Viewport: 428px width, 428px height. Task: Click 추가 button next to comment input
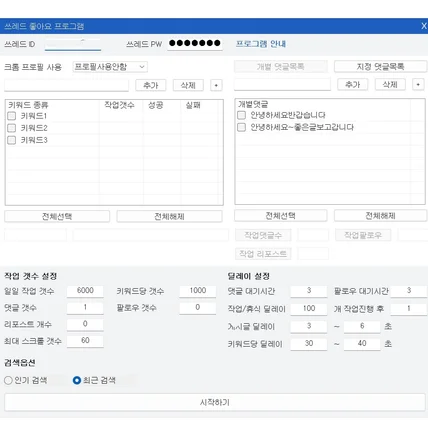click(353, 85)
